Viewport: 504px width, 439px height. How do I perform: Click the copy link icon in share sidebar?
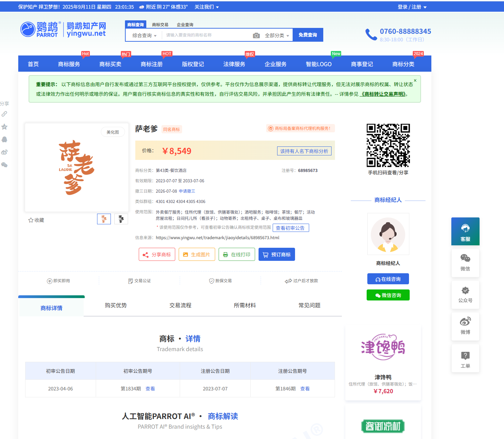[4, 114]
